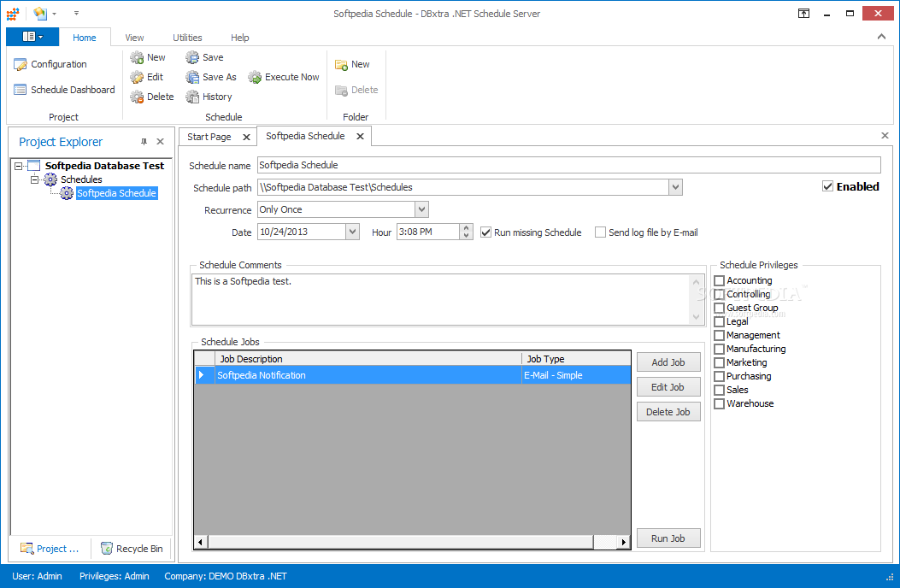Choose Save As for the schedule
Viewport: 900px width, 588px height.
pos(211,77)
